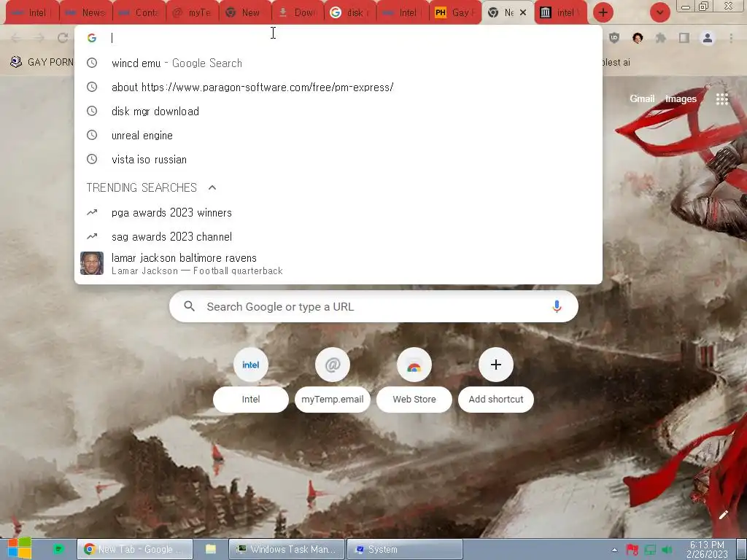Switch to the Conta tab

[139, 13]
